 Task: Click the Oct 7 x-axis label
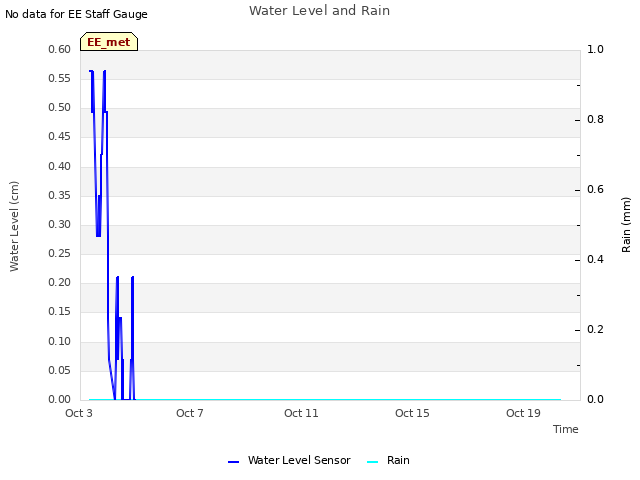[x=190, y=413]
